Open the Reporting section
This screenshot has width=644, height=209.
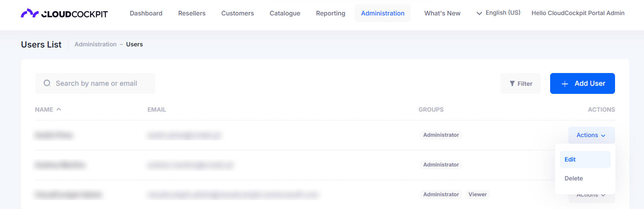pyautogui.click(x=331, y=13)
